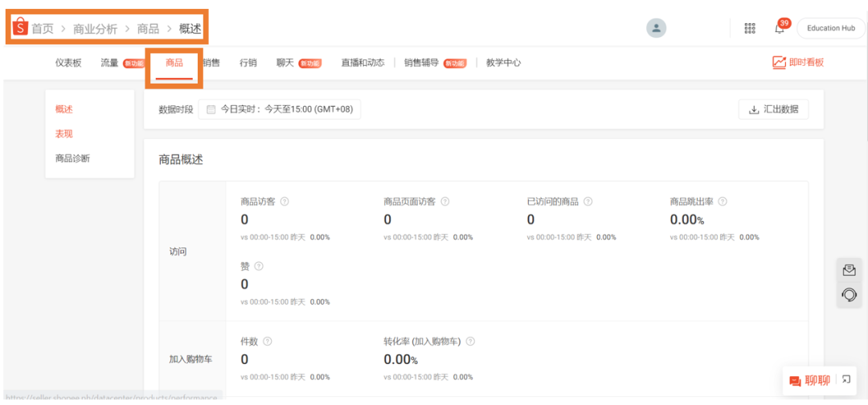Click the Shopee logo icon
Screen dimensions: 868x405
click(x=20, y=27)
